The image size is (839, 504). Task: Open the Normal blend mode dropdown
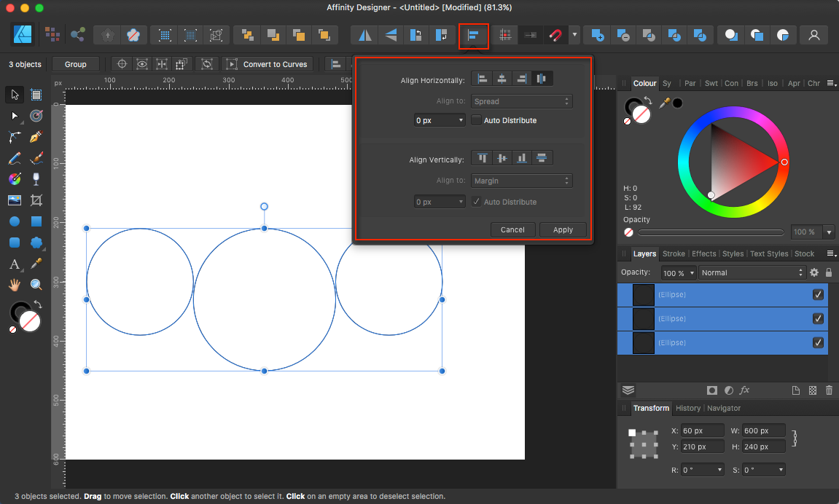coord(751,272)
